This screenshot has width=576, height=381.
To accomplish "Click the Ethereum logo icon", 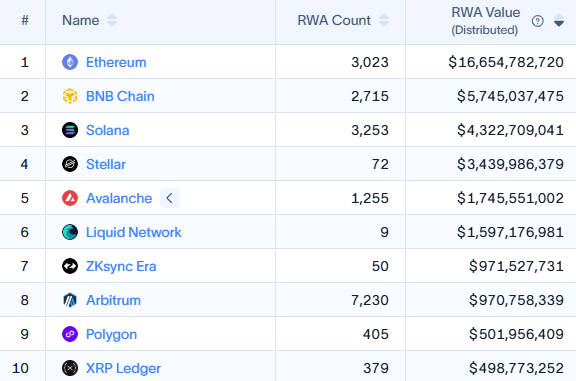I will click(70, 62).
